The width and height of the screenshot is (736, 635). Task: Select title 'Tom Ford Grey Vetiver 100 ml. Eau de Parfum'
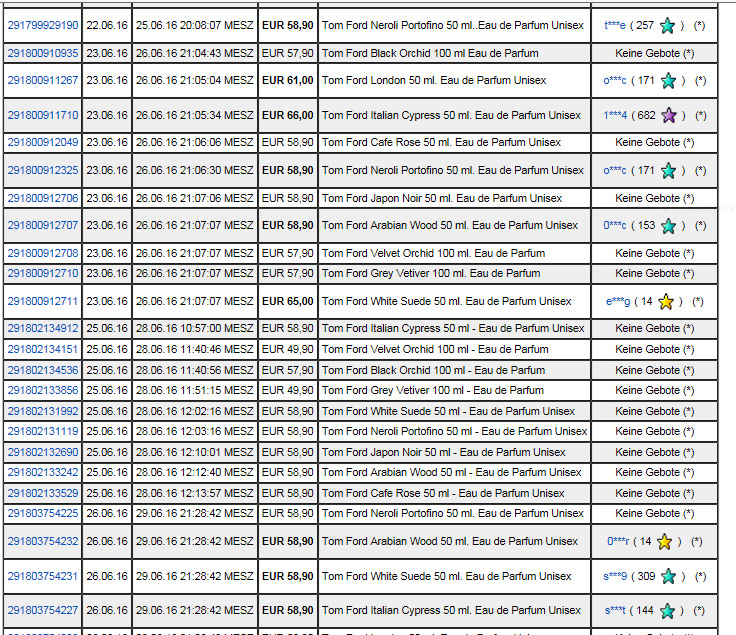[431, 273]
